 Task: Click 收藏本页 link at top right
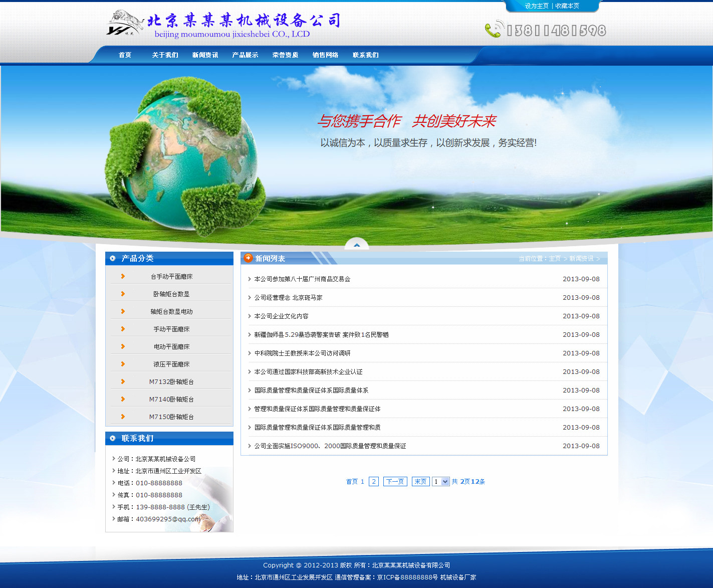(567, 6)
